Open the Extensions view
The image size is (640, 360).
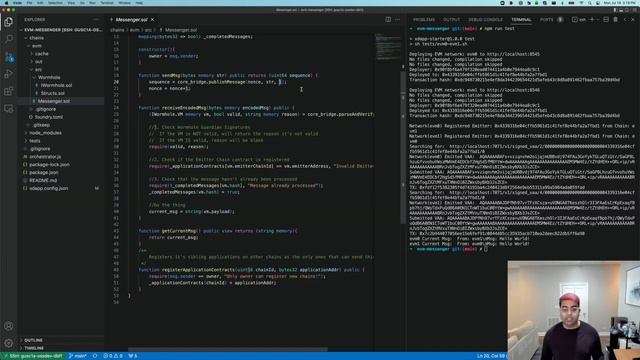tap(9, 91)
